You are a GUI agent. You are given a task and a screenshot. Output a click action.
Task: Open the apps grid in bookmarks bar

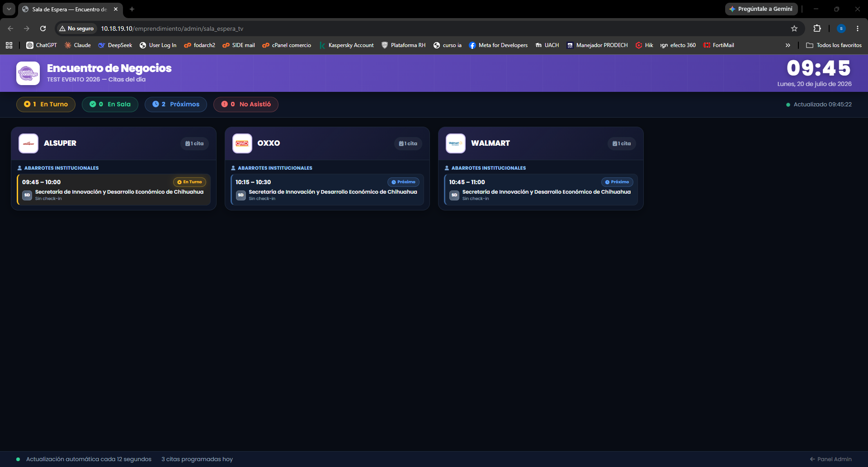(x=9, y=45)
